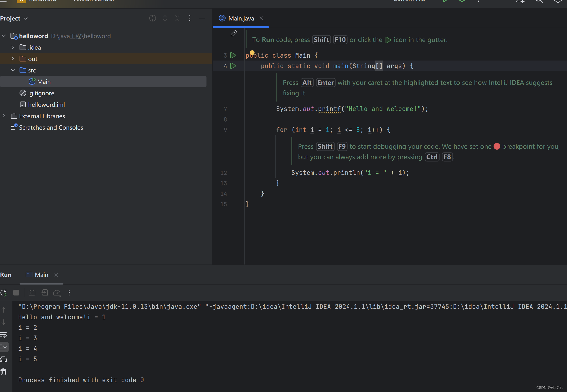This screenshot has height=392, width=567.
Task: Click the exit arrow icon in Run toolbar
Action: coord(45,293)
